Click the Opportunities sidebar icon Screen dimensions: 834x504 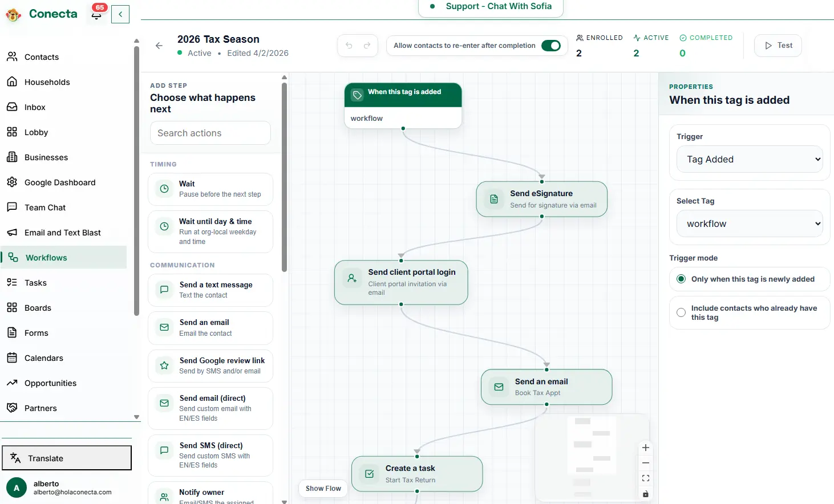pyautogui.click(x=11, y=383)
